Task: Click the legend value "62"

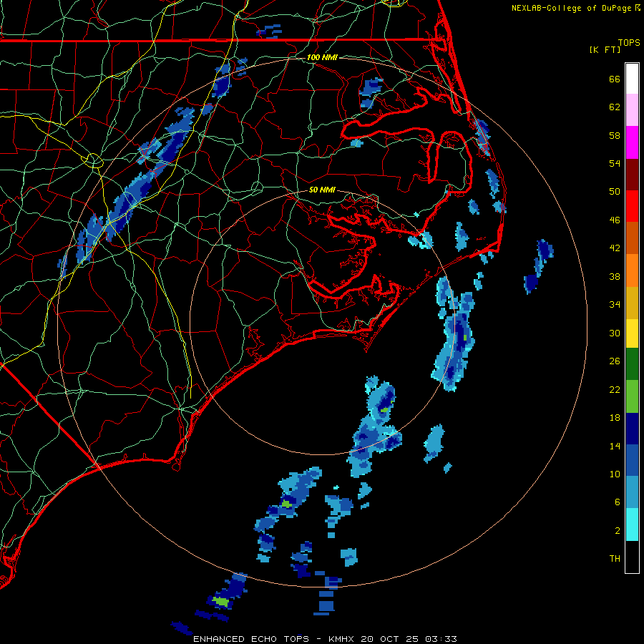Action: coord(615,107)
